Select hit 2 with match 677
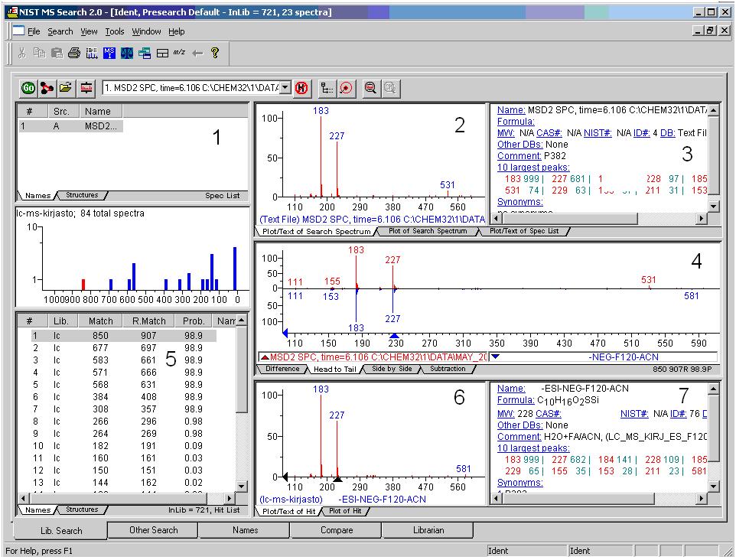Image resolution: width=736 pixels, height=560 pixels. coord(124,348)
